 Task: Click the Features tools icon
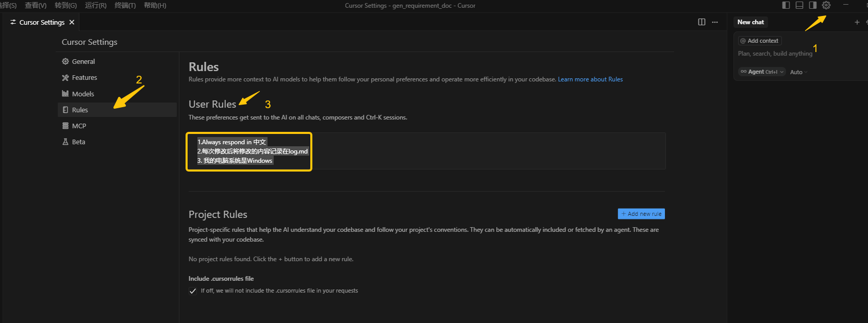tap(65, 78)
